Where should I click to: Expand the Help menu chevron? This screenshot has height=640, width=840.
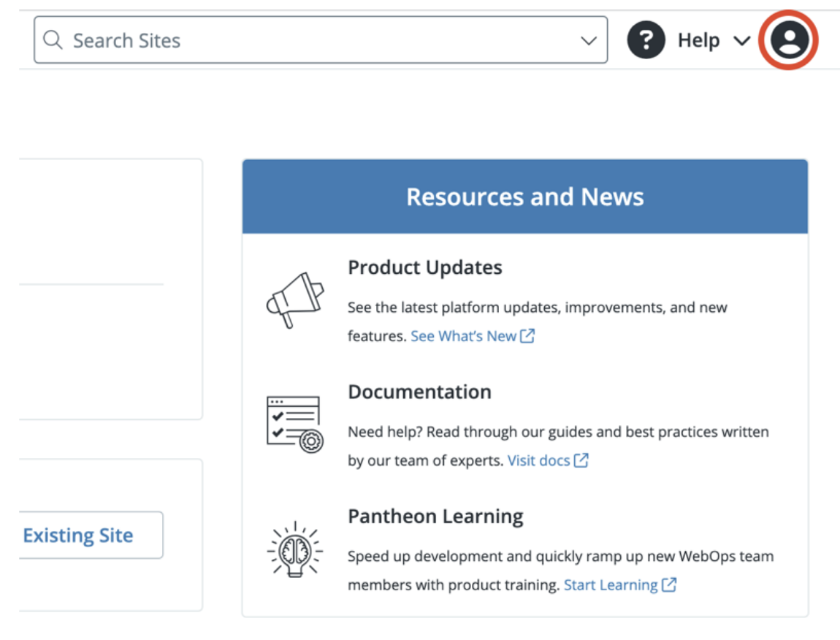(741, 41)
